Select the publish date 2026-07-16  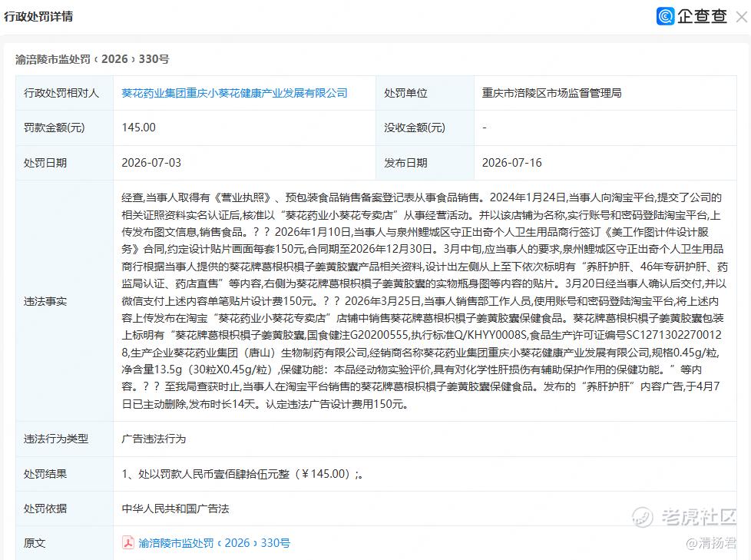pos(511,163)
